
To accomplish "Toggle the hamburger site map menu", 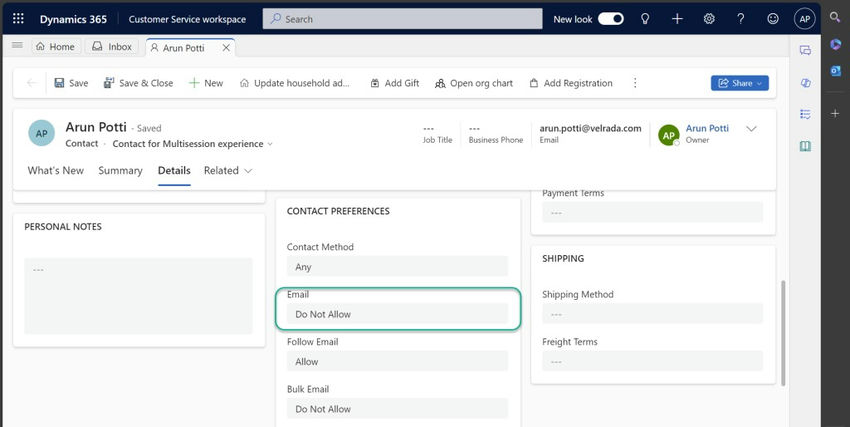I will [x=17, y=45].
